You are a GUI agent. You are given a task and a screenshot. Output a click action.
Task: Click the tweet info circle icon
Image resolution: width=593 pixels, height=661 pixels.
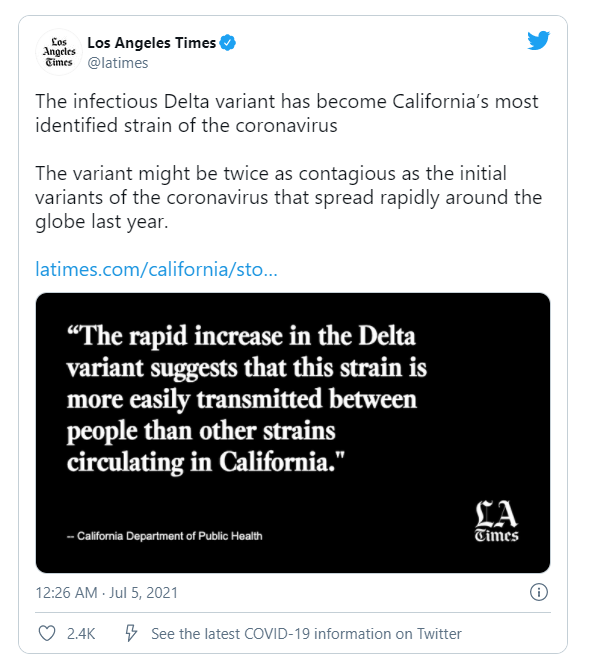click(539, 592)
